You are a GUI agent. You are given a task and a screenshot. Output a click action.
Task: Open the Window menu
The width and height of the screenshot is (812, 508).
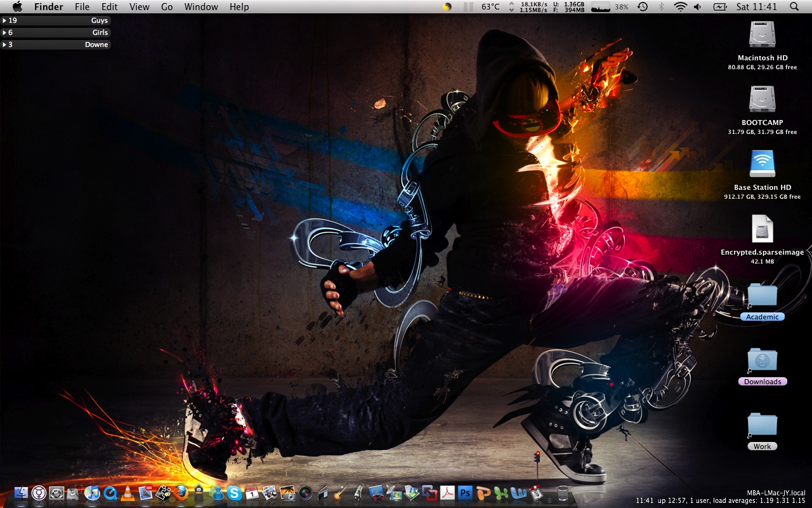pyautogui.click(x=201, y=6)
